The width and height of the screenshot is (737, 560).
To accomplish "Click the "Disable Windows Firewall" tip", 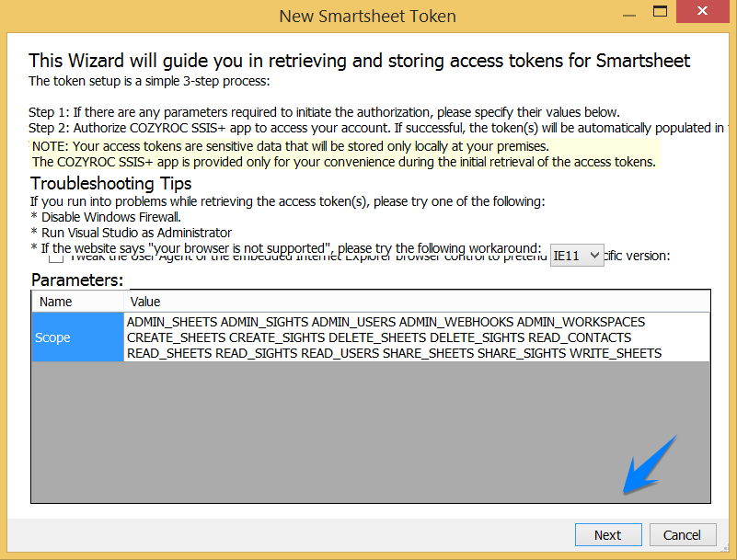I will [106, 217].
